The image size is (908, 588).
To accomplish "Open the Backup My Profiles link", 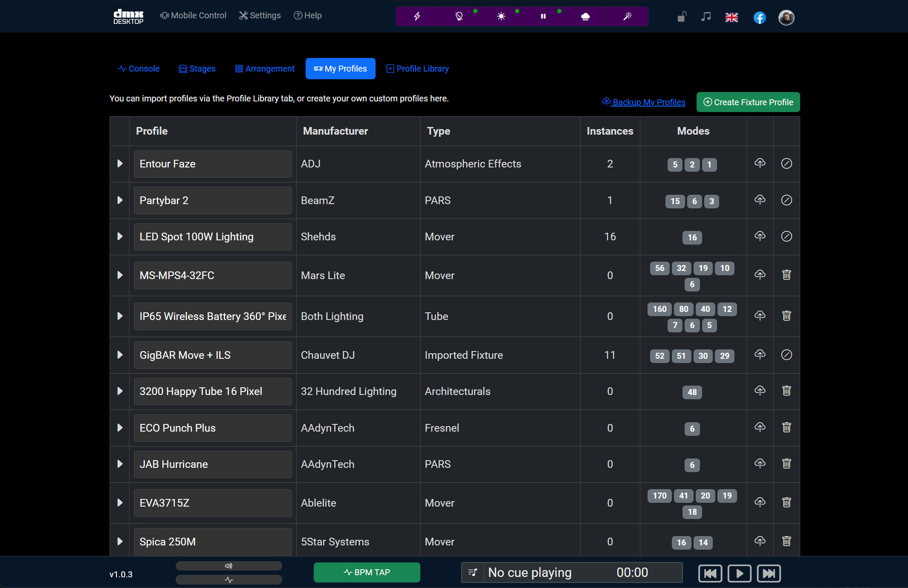I will [x=644, y=102].
